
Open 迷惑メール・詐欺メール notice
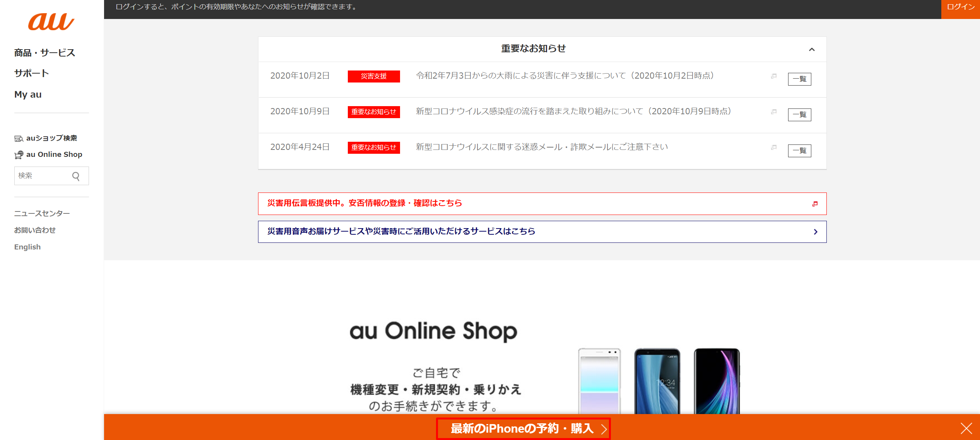click(x=542, y=147)
